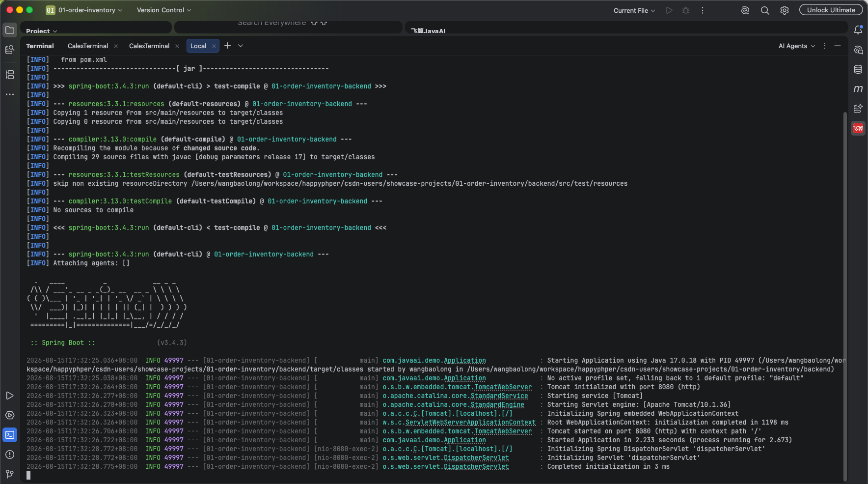The height and width of the screenshot is (484, 868).
Task: Open the new terminal session type dropdown
Action: coord(241,46)
